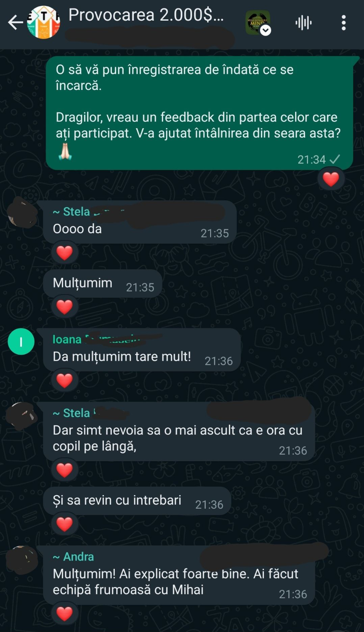Open Ioana's green avatar circle
The image size is (364, 632).
[21, 341]
